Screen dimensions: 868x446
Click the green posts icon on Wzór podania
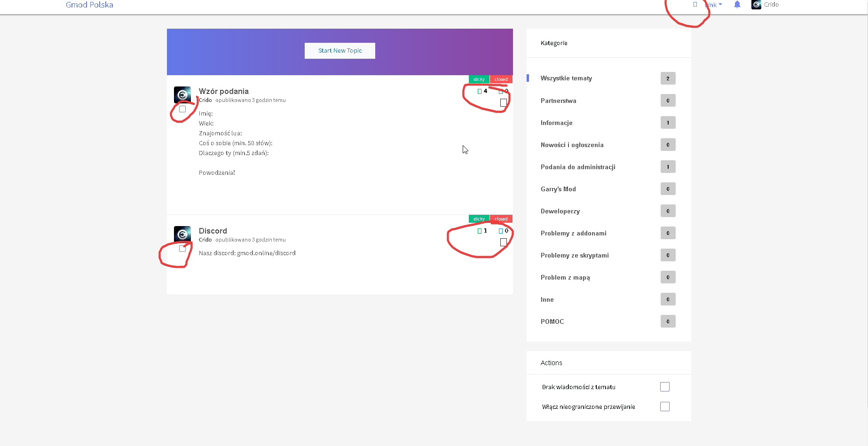pyautogui.click(x=479, y=91)
